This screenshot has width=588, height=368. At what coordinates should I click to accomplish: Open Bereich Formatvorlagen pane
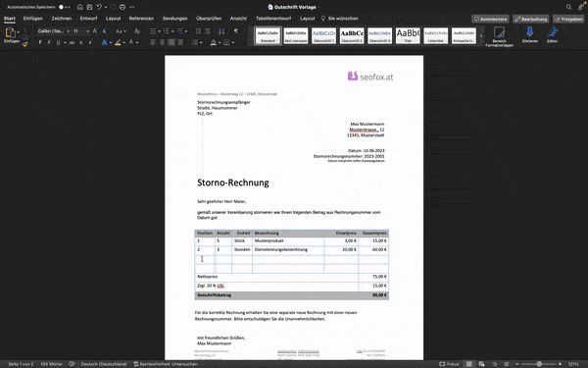click(499, 36)
